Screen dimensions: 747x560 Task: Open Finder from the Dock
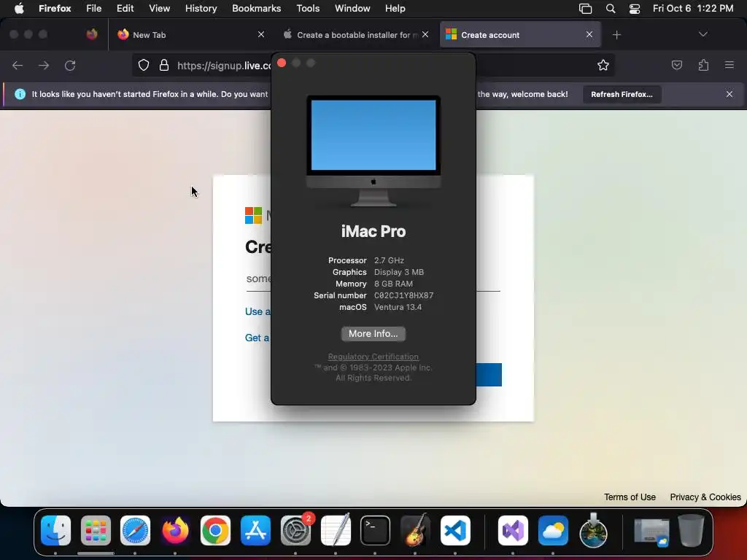55,530
